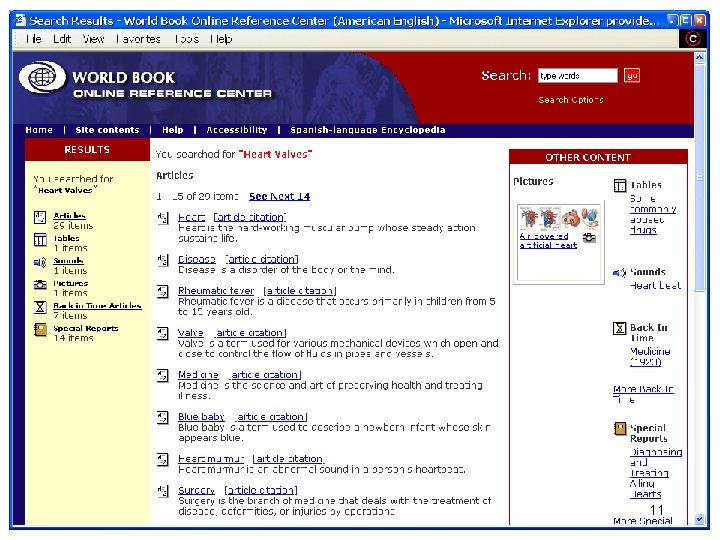This screenshot has width=720, height=540.
Task: Click the article icon beside Medicine result
Action: pyautogui.click(x=163, y=375)
